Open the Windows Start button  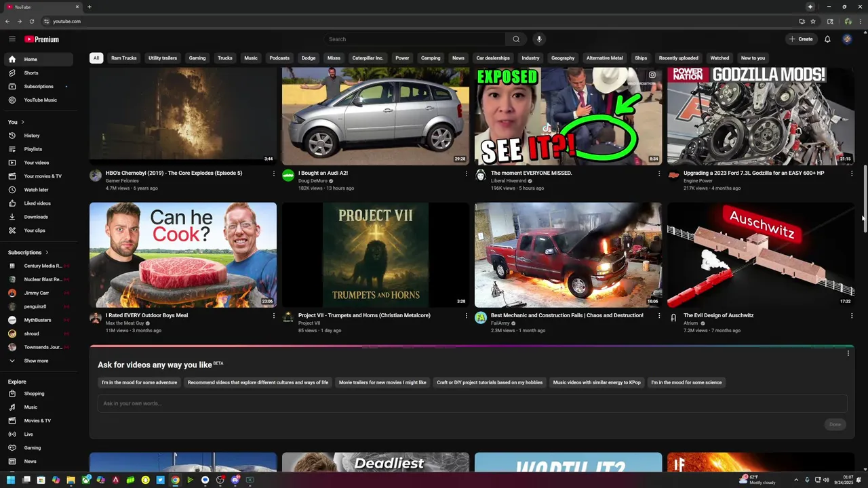point(11,480)
